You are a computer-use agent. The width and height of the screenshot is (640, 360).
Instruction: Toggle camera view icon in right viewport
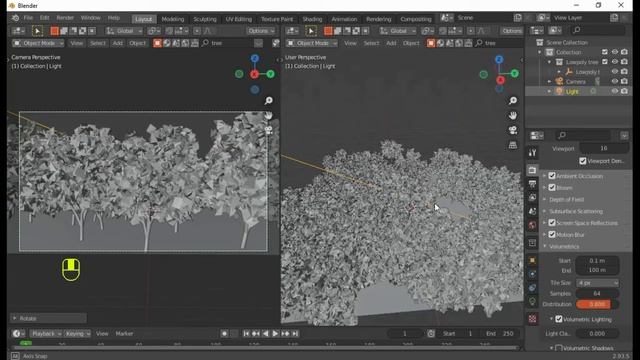coord(513,130)
